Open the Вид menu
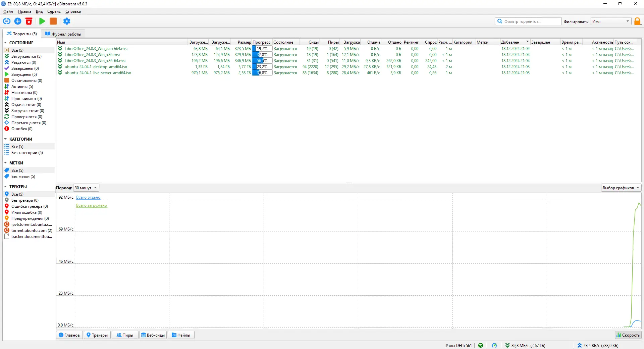Screen dimensions: 644x349 click(39, 11)
